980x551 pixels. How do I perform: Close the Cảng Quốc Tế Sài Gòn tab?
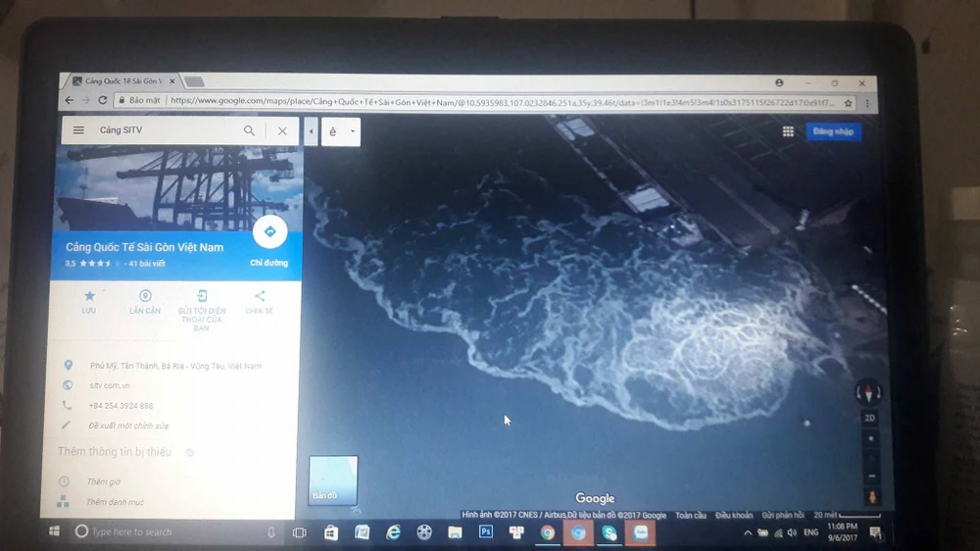pos(172,81)
